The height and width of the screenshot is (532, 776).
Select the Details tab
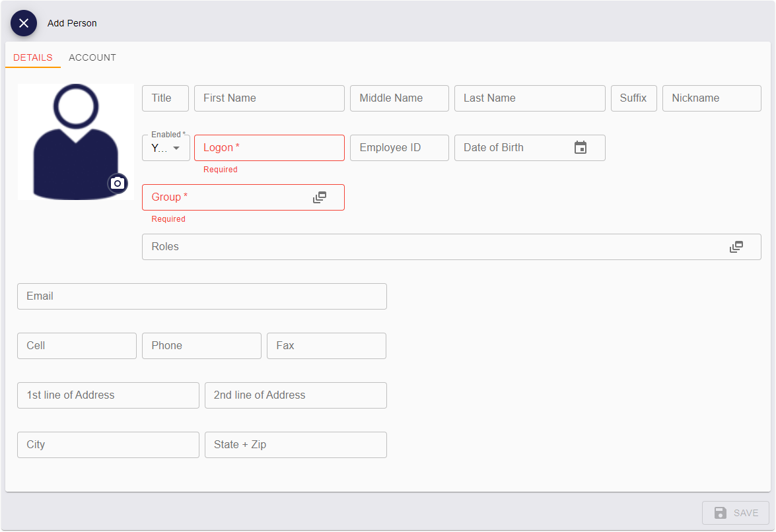coord(33,57)
